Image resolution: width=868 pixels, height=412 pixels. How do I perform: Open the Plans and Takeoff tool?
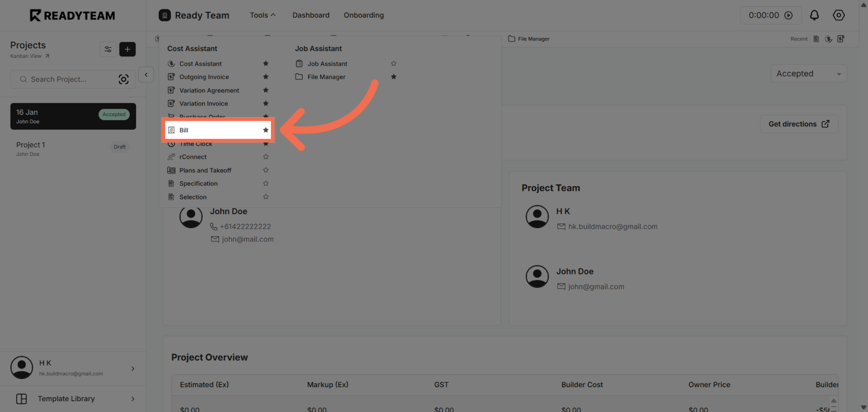tap(205, 170)
